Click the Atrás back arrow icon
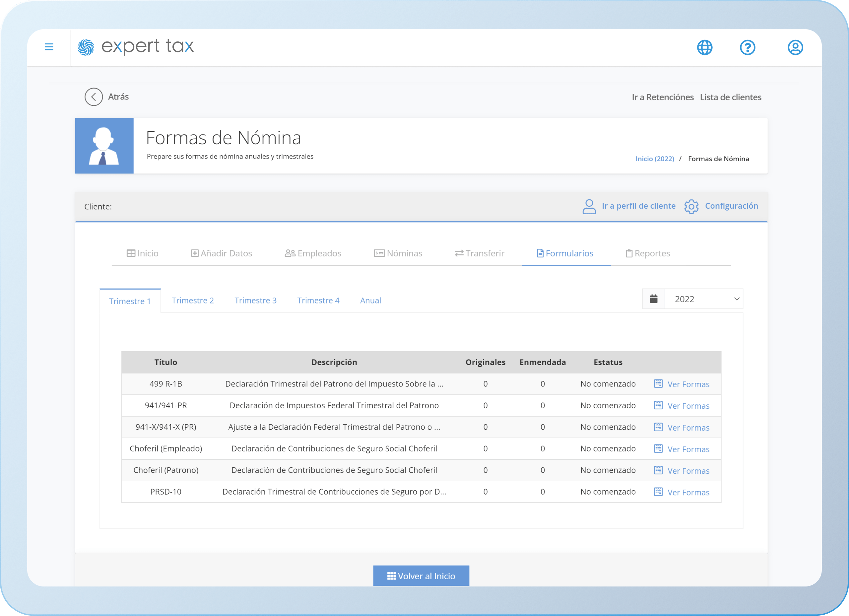This screenshot has height=616, width=849. [x=94, y=97]
